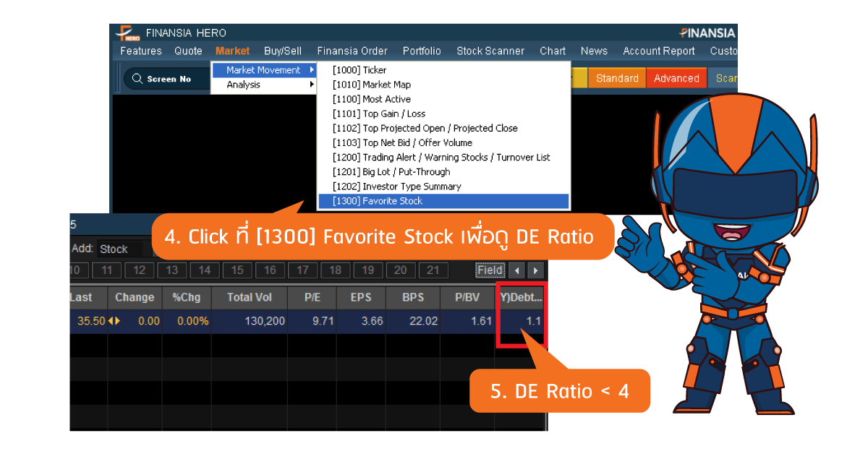Click the left arrow beside Field button

[x=516, y=270]
